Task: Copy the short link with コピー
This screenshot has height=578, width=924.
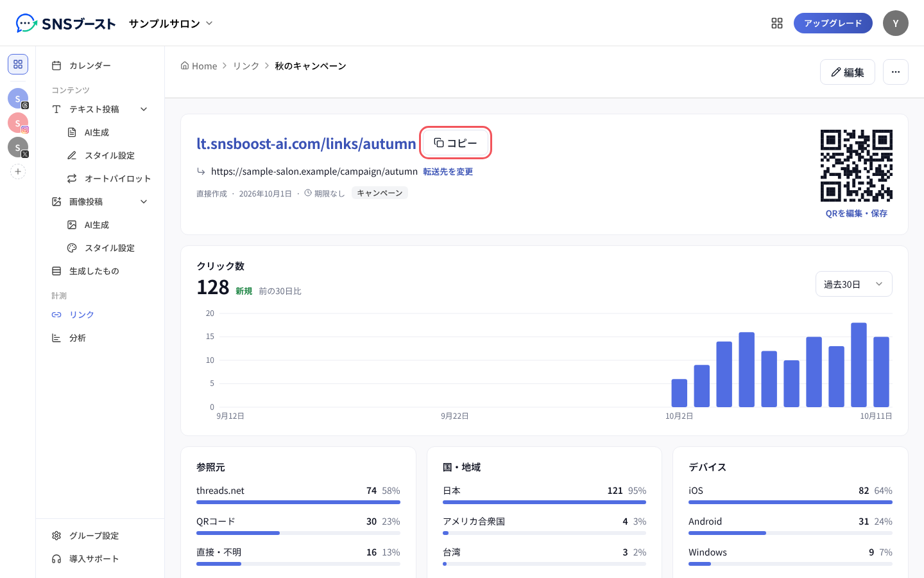Action: point(456,143)
